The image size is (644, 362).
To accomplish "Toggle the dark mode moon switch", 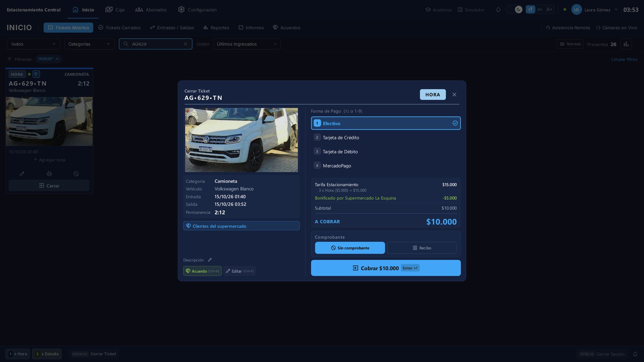I will 515,9.
